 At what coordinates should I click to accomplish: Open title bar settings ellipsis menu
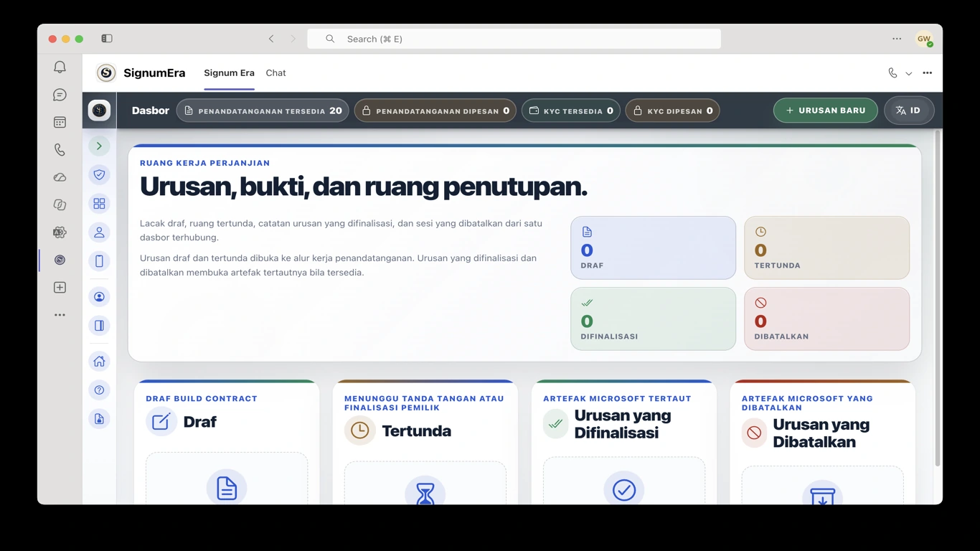897,39
